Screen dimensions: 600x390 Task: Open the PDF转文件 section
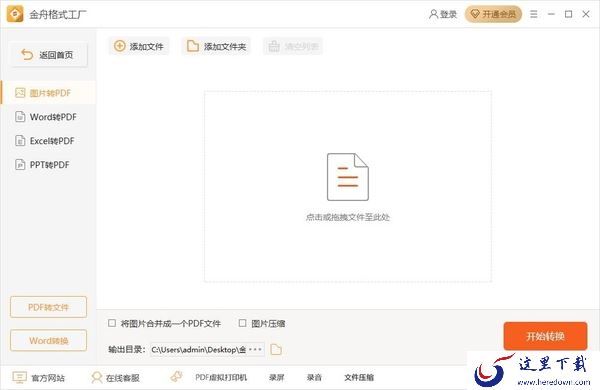click(49, 307)
